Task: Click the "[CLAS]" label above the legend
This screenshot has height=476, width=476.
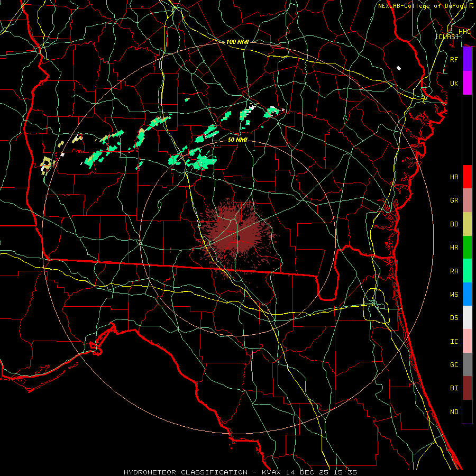Action: coord(447,37)
